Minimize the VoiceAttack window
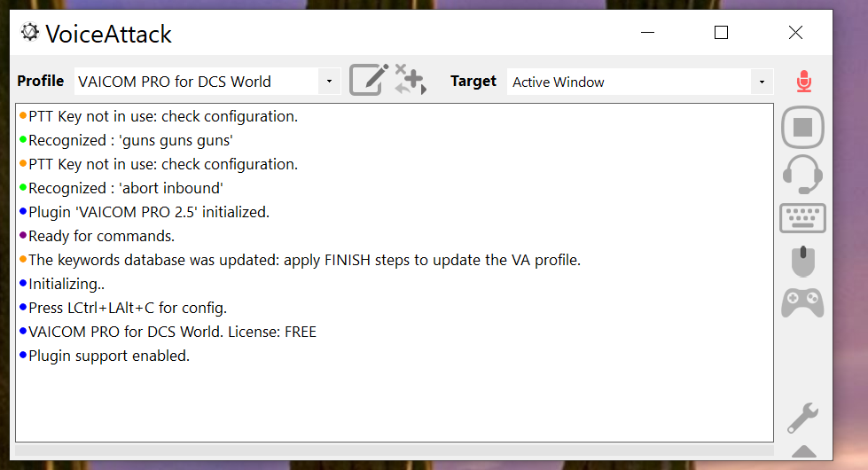The width and height of the screenshot is (868, 470). click(x=648, y=33)
